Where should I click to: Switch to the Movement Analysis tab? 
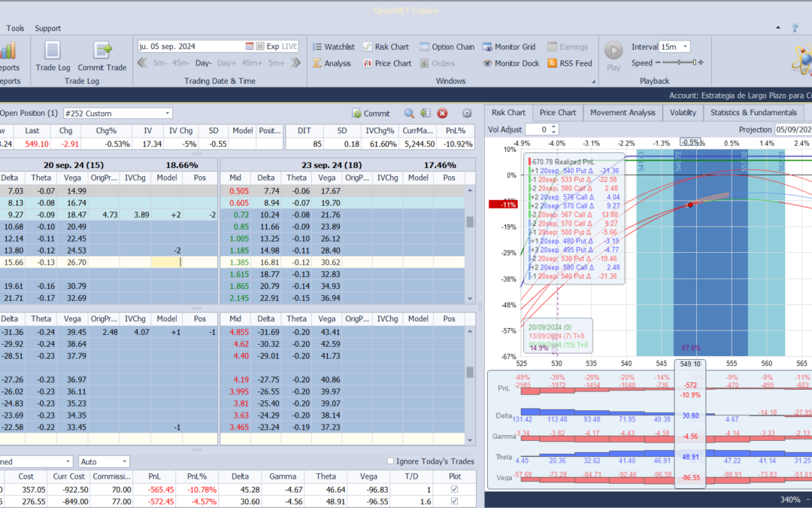[x=623, y=112]
